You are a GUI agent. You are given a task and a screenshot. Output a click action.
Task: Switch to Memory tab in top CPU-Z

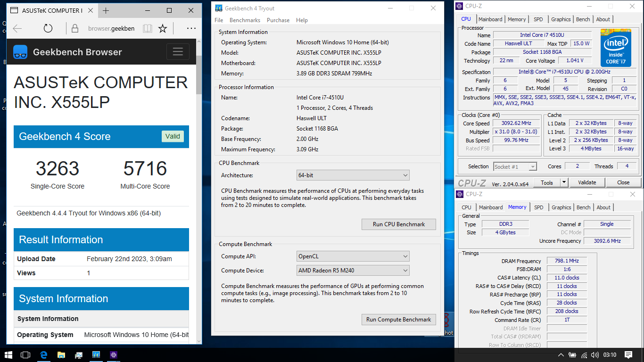(x=517, y=19)
